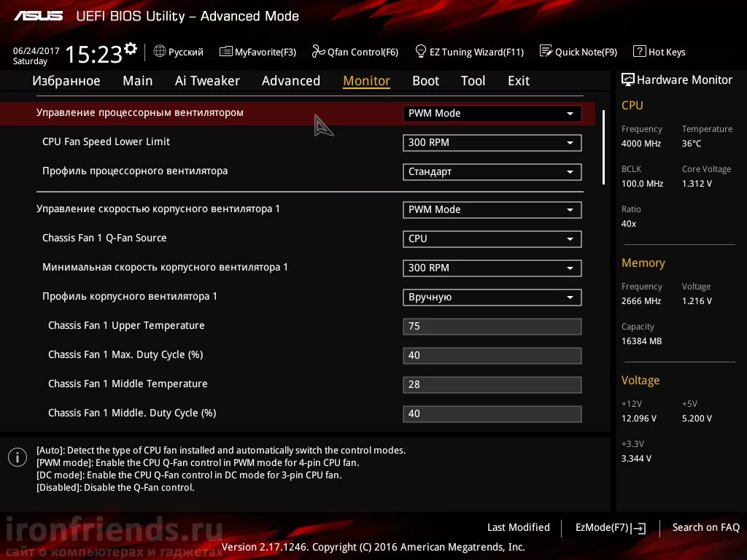The height and width of the screenshot is (560, 747).
Task: Expand the CPU fan profile Стандарт dropdown
Action: coord(492,171)
